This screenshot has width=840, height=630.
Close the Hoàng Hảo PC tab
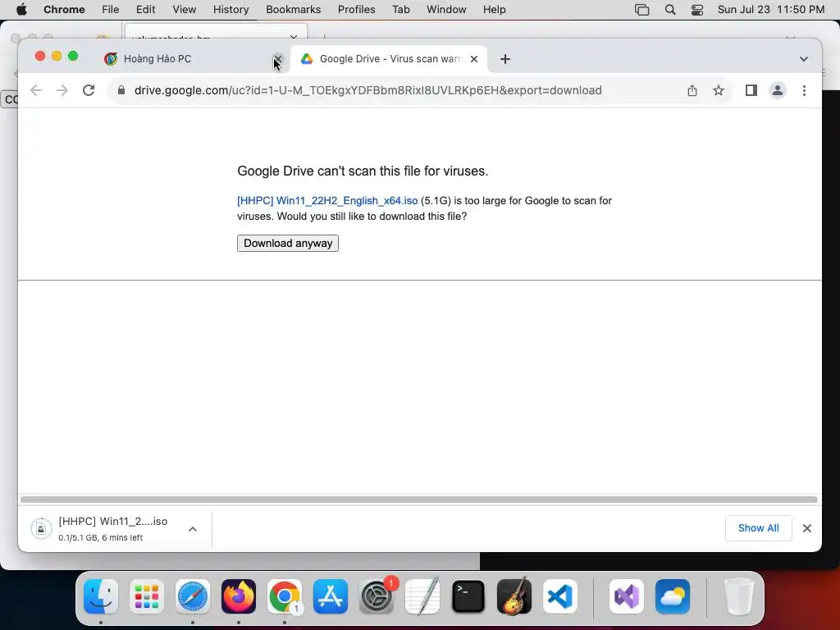click(277, 59)
